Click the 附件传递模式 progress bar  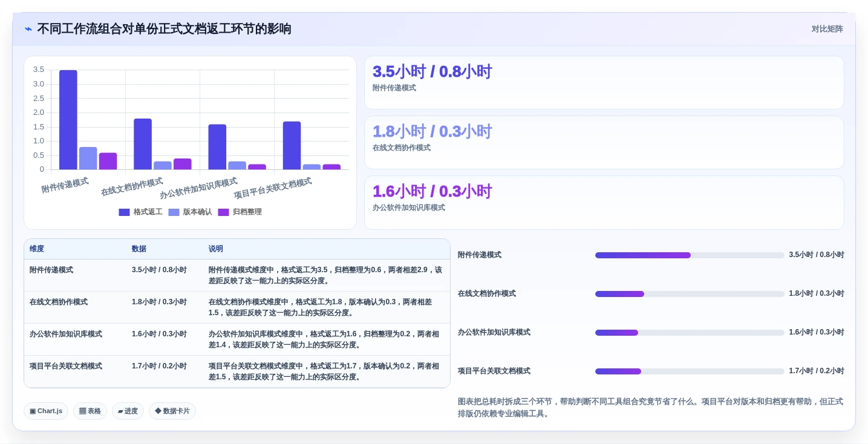690,255
